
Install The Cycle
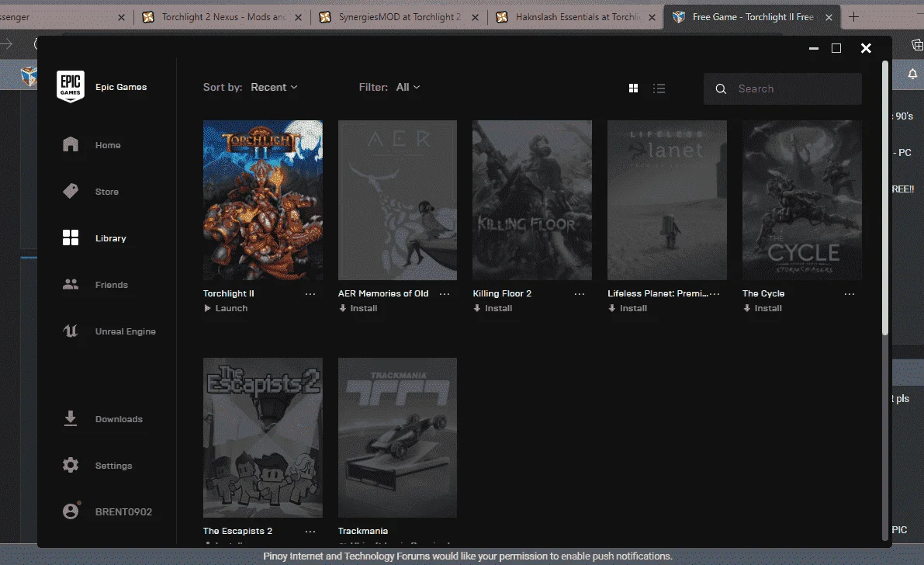(763, 308)
